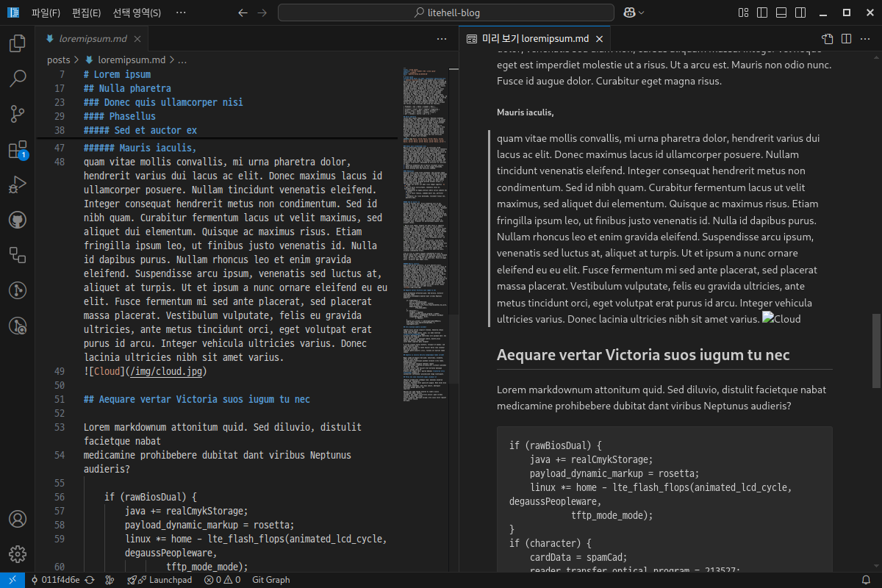Click the Show Source icon in preview toolbar

(828, 39)
